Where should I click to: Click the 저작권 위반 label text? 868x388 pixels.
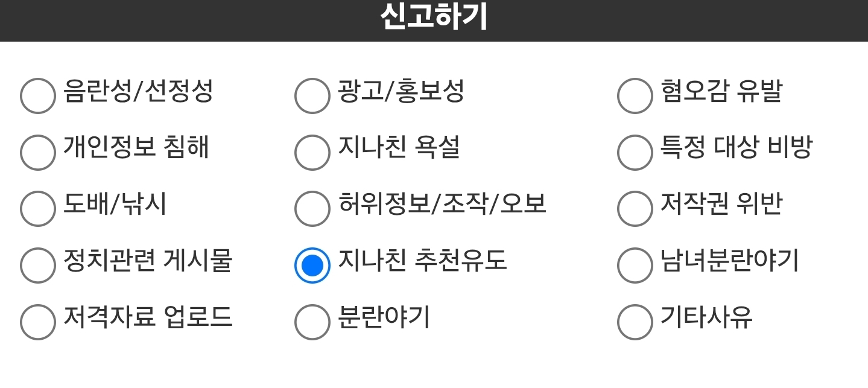point(721,204)
